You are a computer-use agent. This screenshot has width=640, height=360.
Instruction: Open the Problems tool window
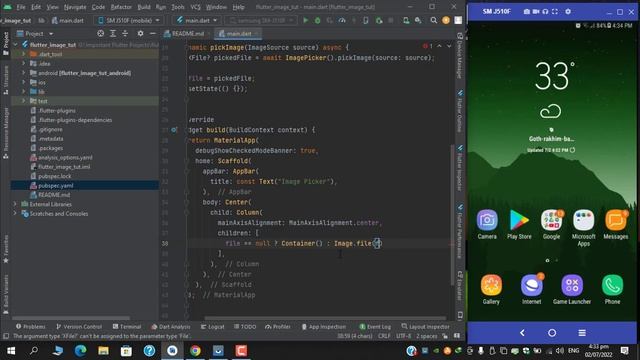(x=31, y=327)
